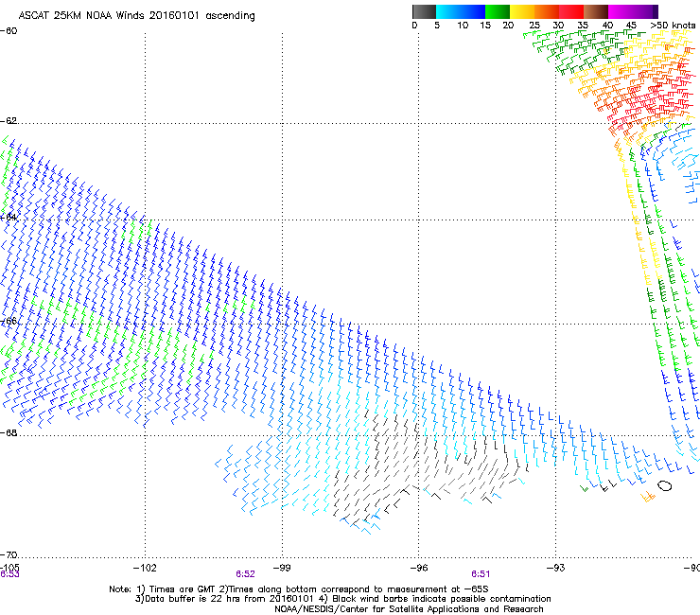Click the yellow 20-25 knots legend swatch
700x615 pixels.
click(522, 11)
